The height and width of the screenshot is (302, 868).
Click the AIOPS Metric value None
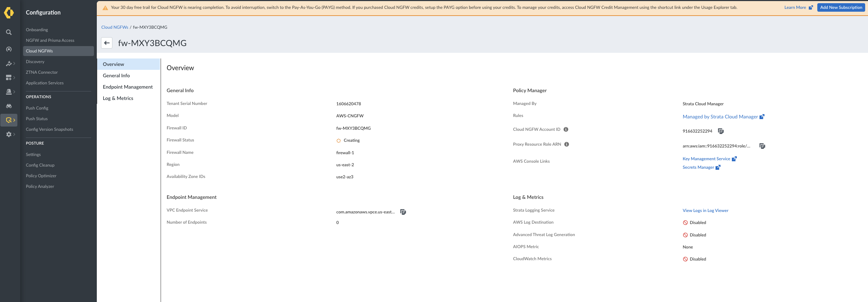pos(688,247)
